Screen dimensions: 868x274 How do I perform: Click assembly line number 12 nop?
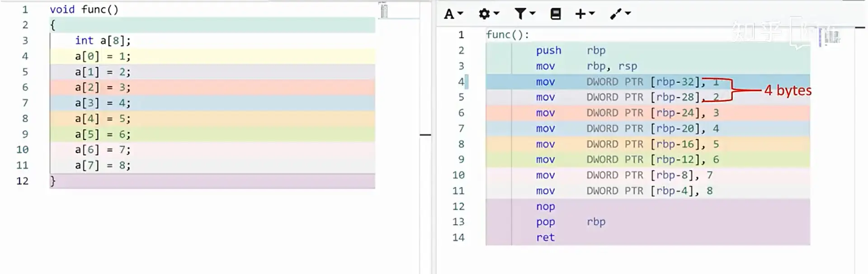click(458, 207)
